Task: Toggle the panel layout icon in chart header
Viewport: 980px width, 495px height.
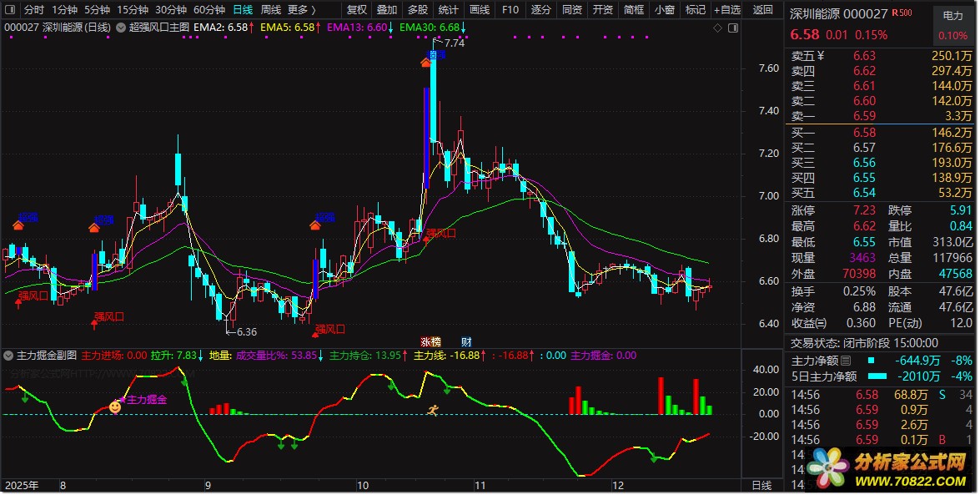Action: coord(732,28)
